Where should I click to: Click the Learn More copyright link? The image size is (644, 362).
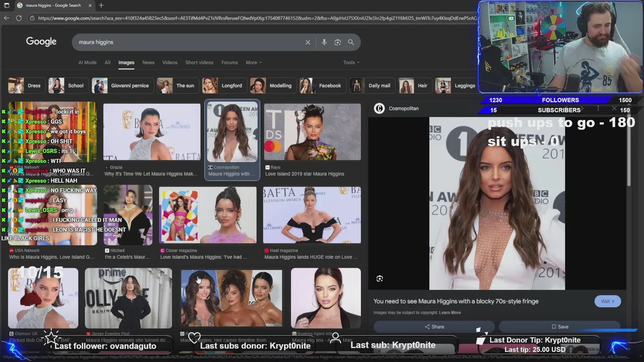click(450, 313)
